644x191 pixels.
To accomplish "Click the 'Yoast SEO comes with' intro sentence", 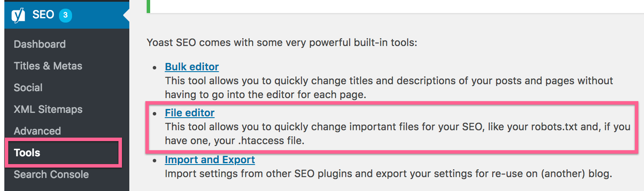I will click(x=282, y=43).
